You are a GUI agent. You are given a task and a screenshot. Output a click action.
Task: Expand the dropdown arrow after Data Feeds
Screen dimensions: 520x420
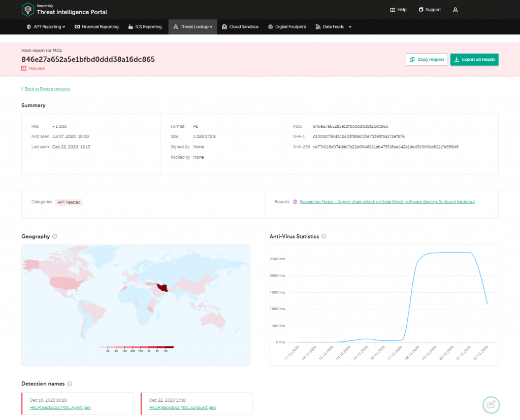pyautogui.click(x=350, y=27)
